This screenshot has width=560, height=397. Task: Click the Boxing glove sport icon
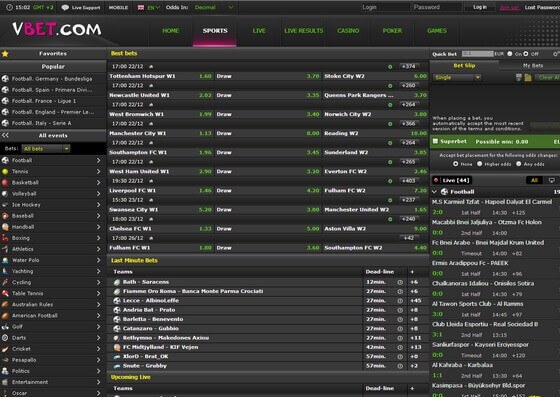[5, 238]
